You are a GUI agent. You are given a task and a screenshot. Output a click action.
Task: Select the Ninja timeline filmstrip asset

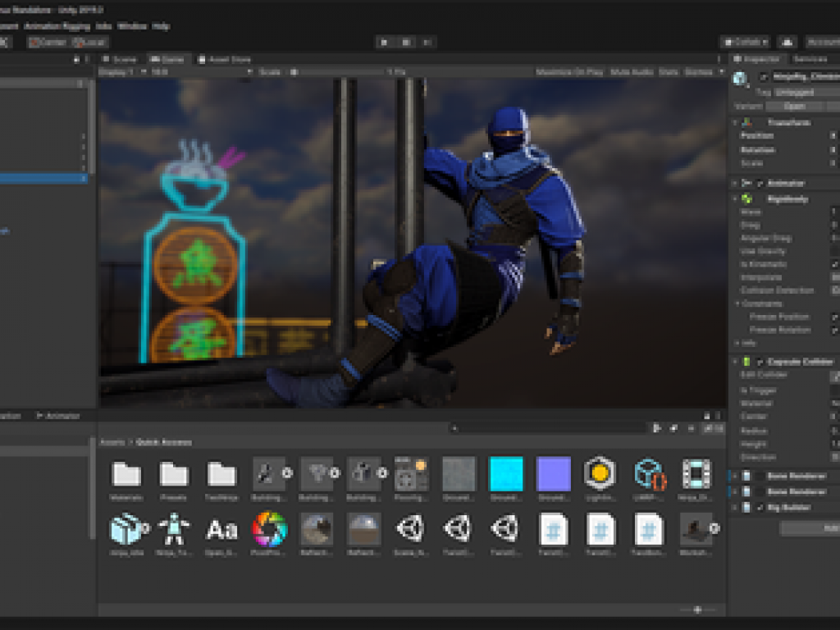click(696, 473)
